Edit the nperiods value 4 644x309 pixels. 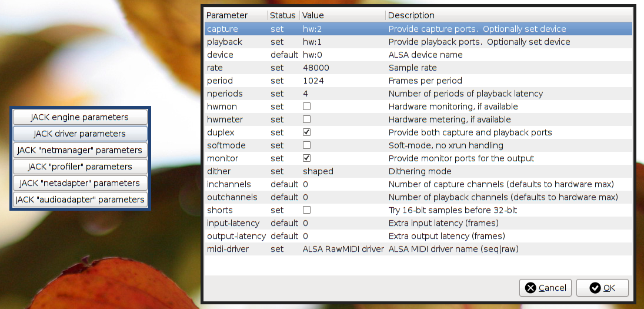point(306,94)
